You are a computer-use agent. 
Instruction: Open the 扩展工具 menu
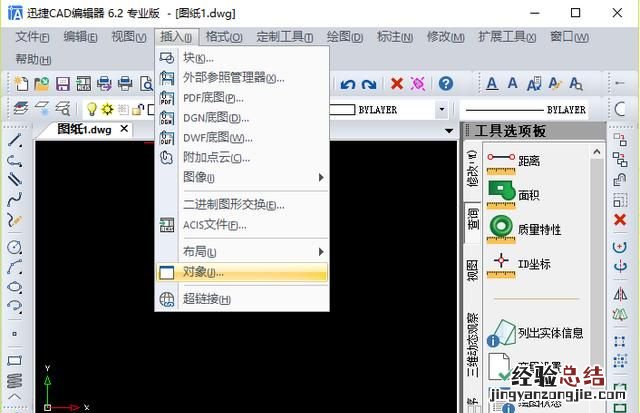[507, 37]
